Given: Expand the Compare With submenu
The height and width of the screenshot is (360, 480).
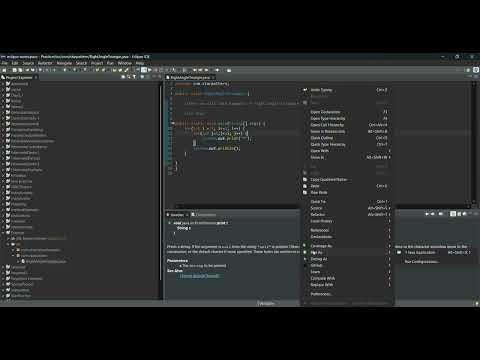Looking at the screenshot, I should pyautogui.click(x=347, y=278).
